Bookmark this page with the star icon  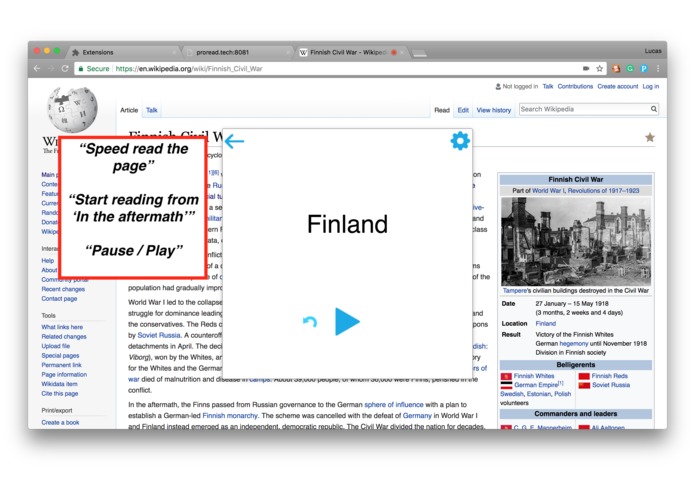600,69
